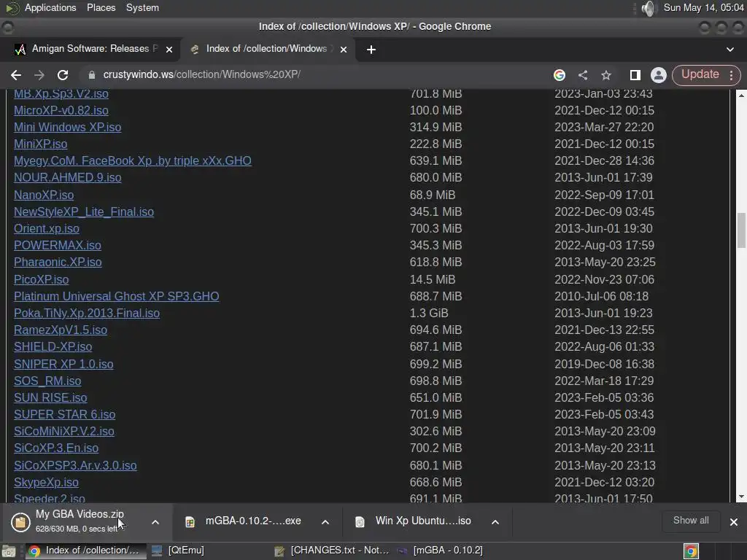Download POWERMAX.iso
Viewport: 747px width, 560px height.
point(57,245)
